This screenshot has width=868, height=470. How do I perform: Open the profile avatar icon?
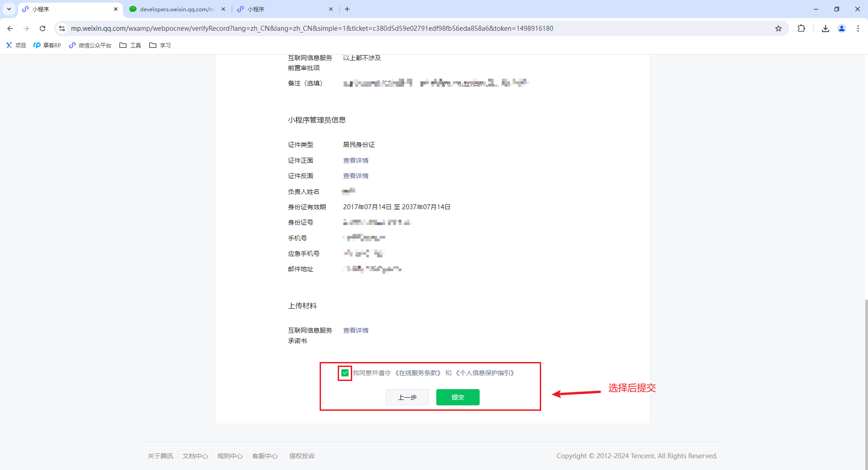(x=842, y=28)
